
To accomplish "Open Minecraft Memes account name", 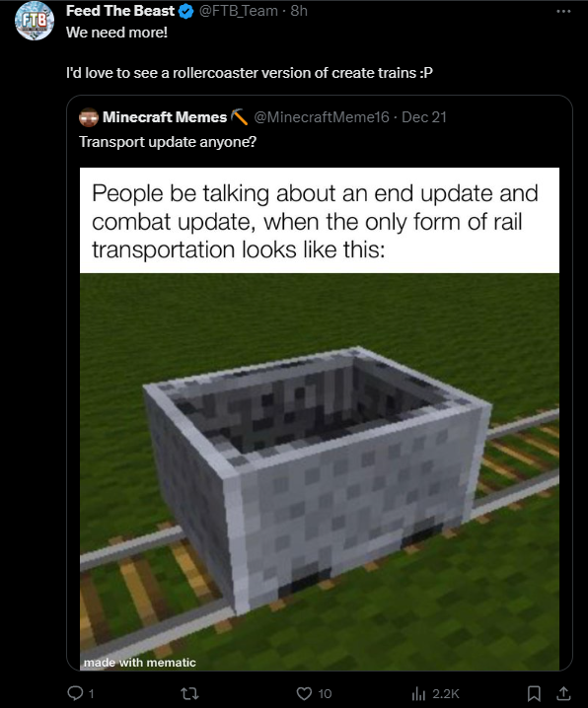I will click(165, 117).
